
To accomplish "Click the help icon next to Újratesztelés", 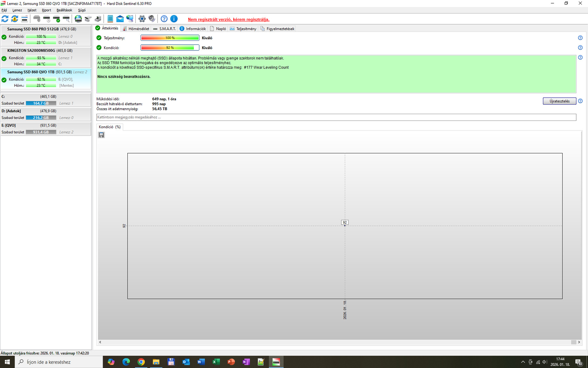I will [580, 101].
